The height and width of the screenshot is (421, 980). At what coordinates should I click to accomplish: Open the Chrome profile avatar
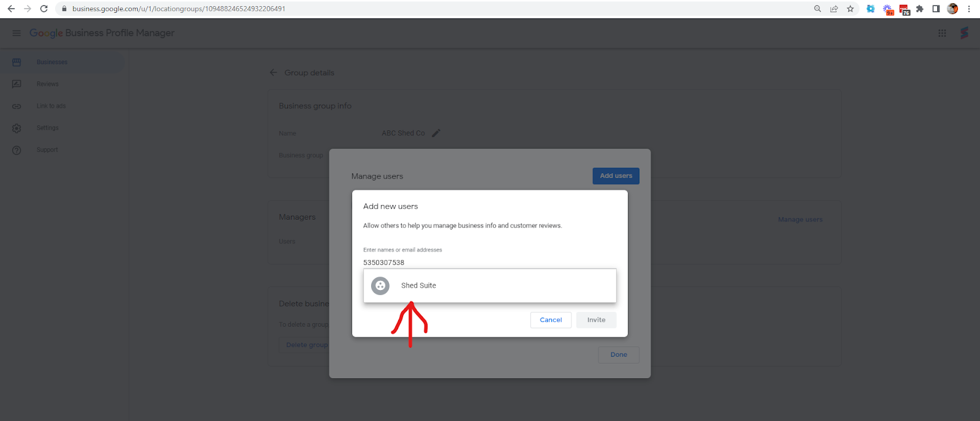[952, 9]
